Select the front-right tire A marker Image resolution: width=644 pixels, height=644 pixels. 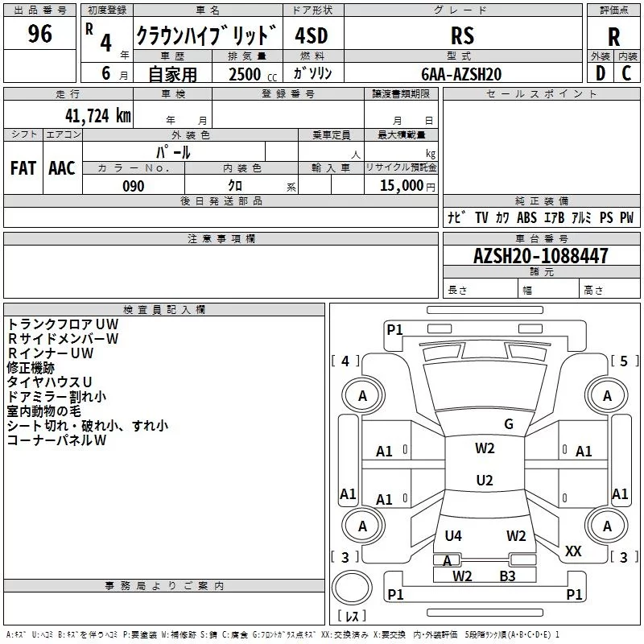coord(607,395)
